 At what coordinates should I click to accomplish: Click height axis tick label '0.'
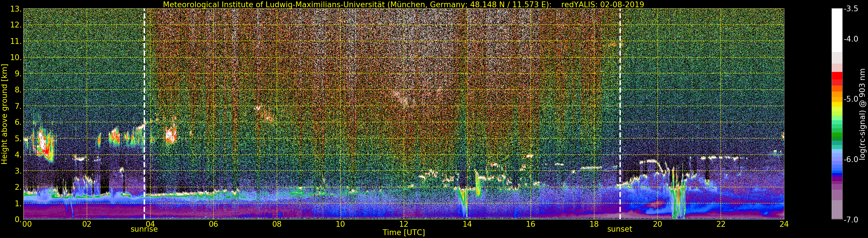point(18,220)
